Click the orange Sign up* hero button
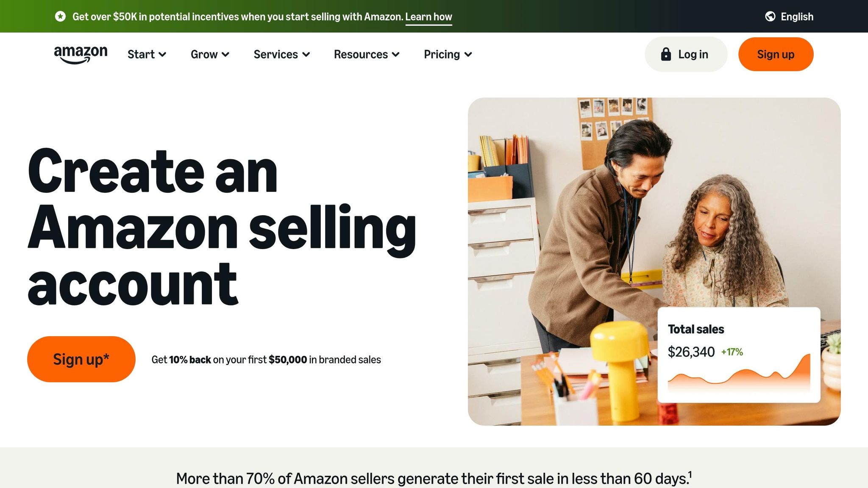This screenshot has height=488, width=868. [x=81, y=358]
